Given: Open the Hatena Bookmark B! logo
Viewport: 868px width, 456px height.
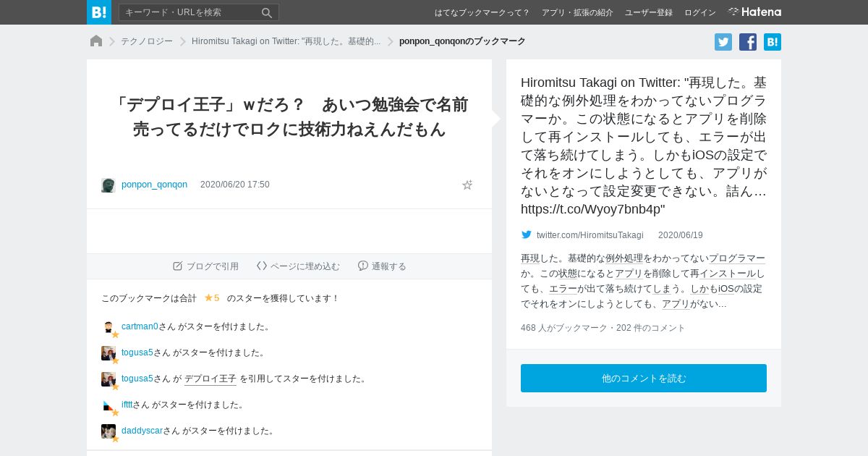Looking at the screenshot, I should coord(99,12).
